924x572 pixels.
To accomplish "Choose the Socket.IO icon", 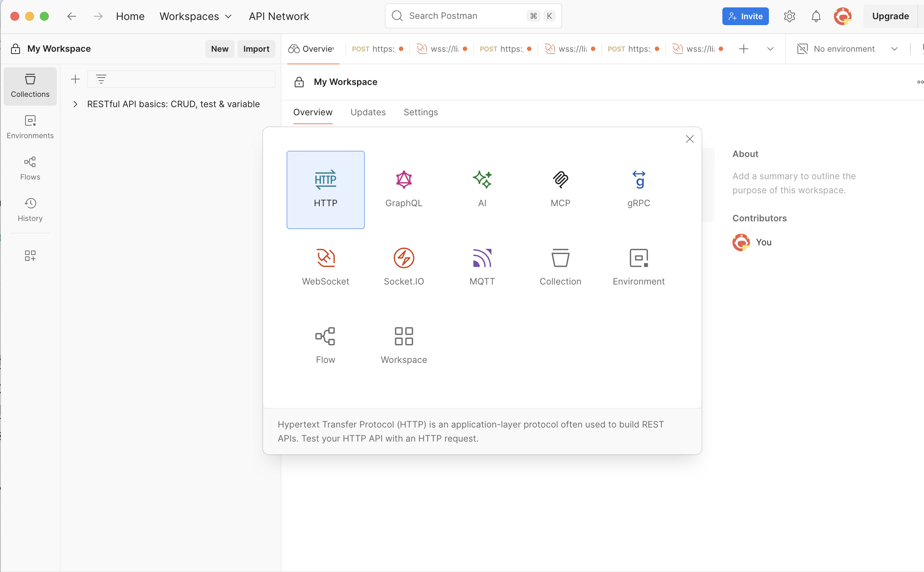I will click(403, 267).
